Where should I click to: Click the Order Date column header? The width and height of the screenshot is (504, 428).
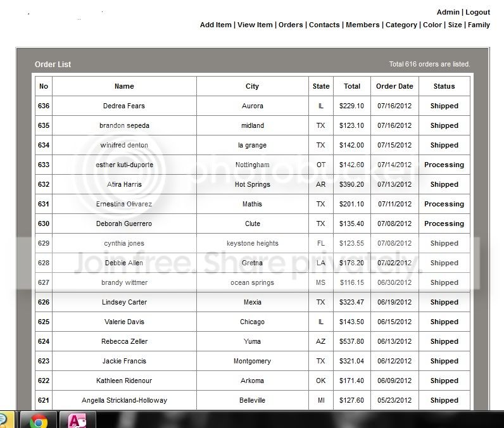[394, 86]
